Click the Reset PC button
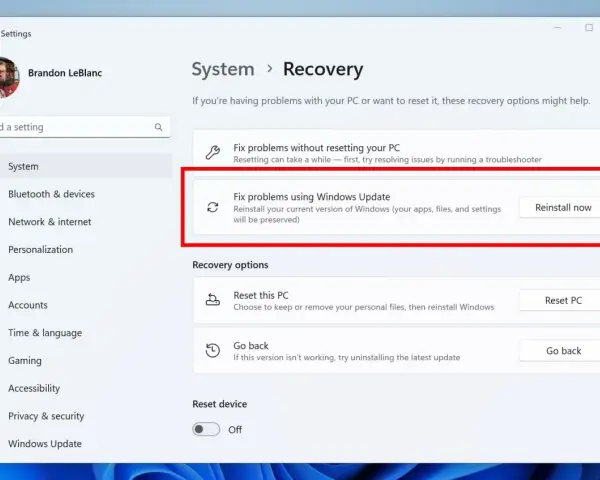This screenshot has width=600, height=480. click(x=560, y=300)
